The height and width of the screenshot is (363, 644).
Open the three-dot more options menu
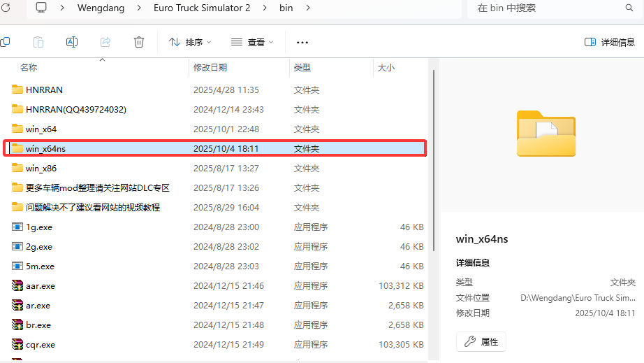click(302, 42)
